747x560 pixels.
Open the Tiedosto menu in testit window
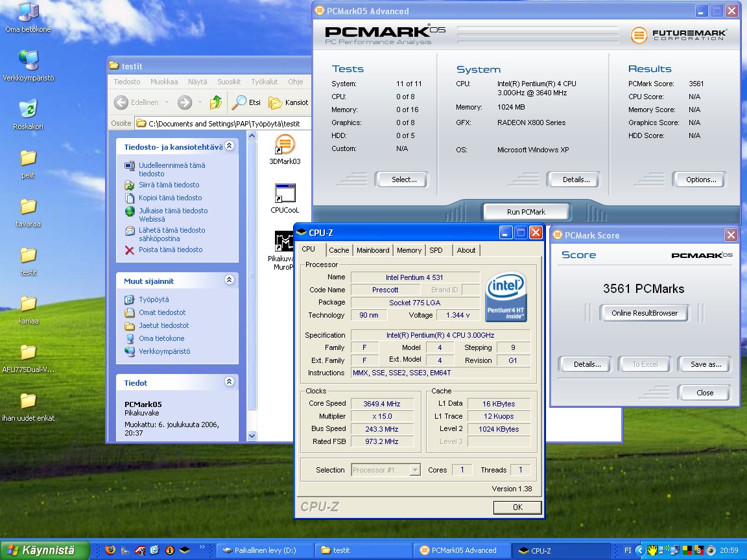[126, 82]
